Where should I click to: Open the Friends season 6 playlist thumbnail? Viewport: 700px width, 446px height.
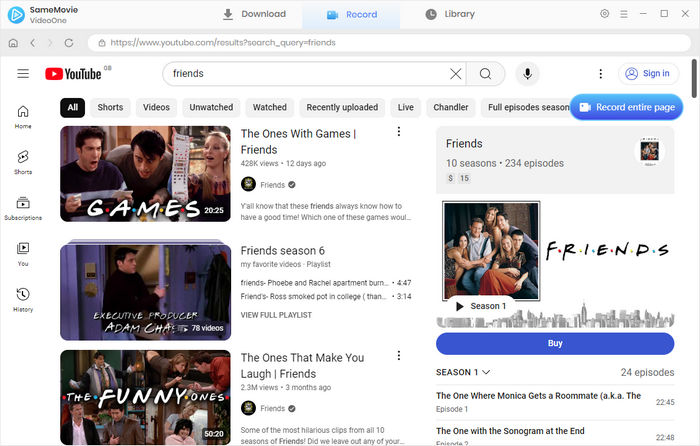tap(146, 290)
